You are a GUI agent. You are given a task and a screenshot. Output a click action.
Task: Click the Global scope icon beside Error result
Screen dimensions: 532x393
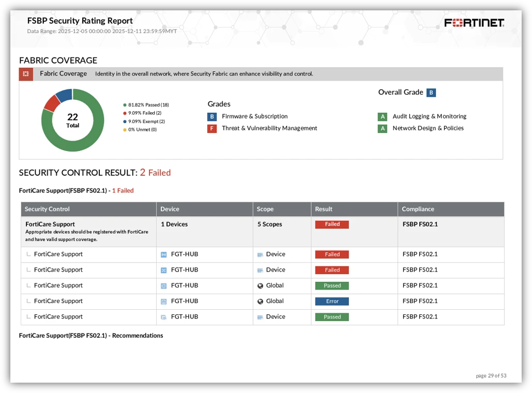coord(260,301)
